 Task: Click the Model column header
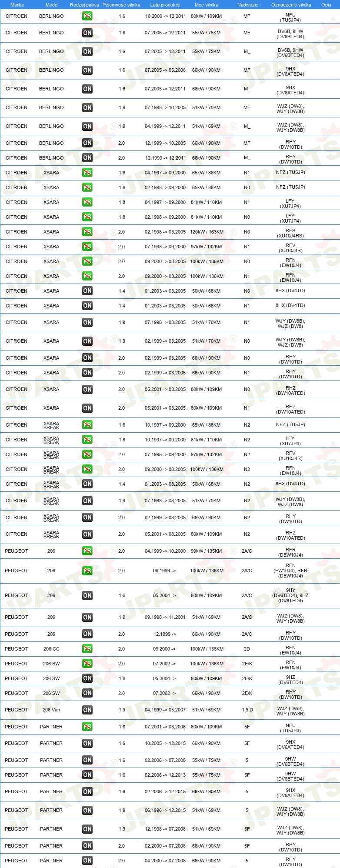coord(52,5)
